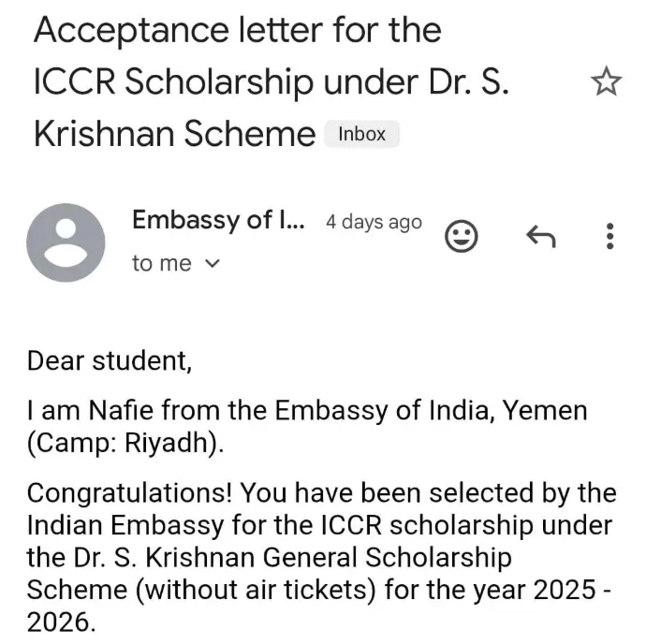This screenshot has height=644, width=646.
Task: Tap the trailing "2026." year text
Action: (x=61, y=622)
